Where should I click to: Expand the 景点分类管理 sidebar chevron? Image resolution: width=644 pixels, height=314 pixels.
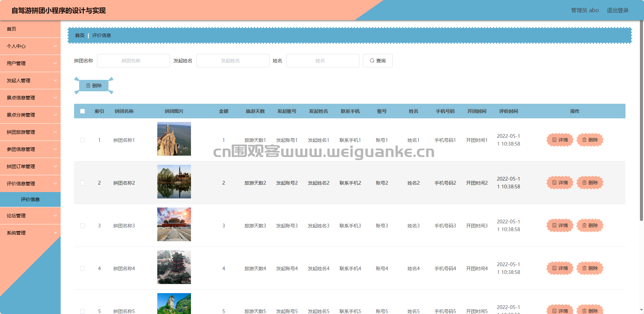pos(55,115)
